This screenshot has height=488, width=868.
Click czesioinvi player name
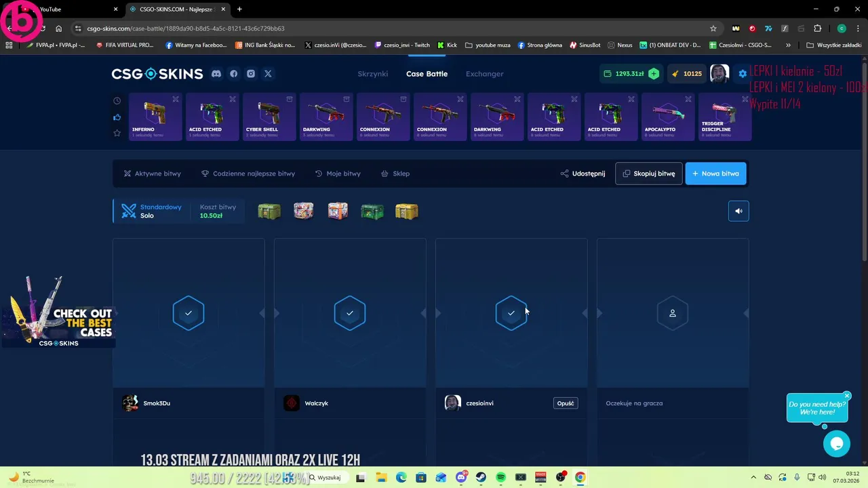point(479,403)
